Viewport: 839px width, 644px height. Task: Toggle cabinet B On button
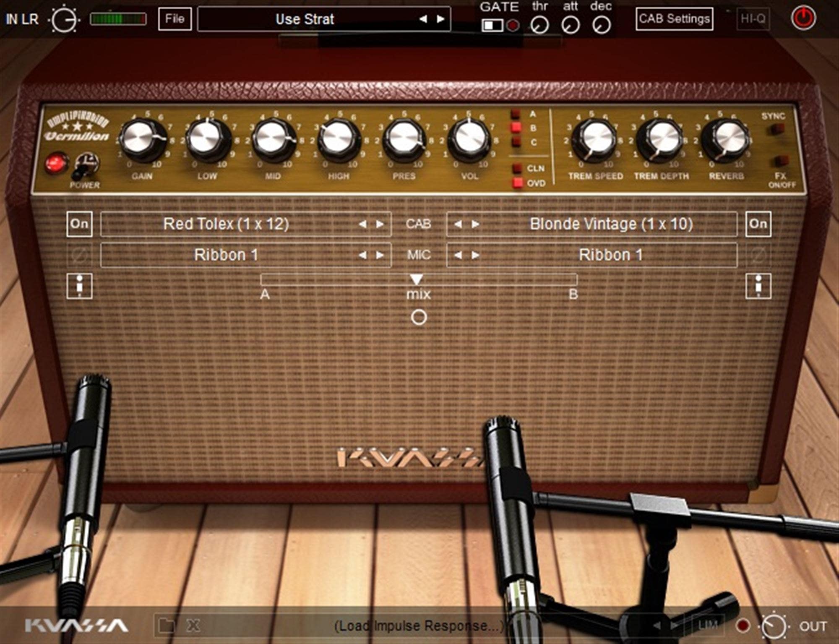click(x=758, y=224)
